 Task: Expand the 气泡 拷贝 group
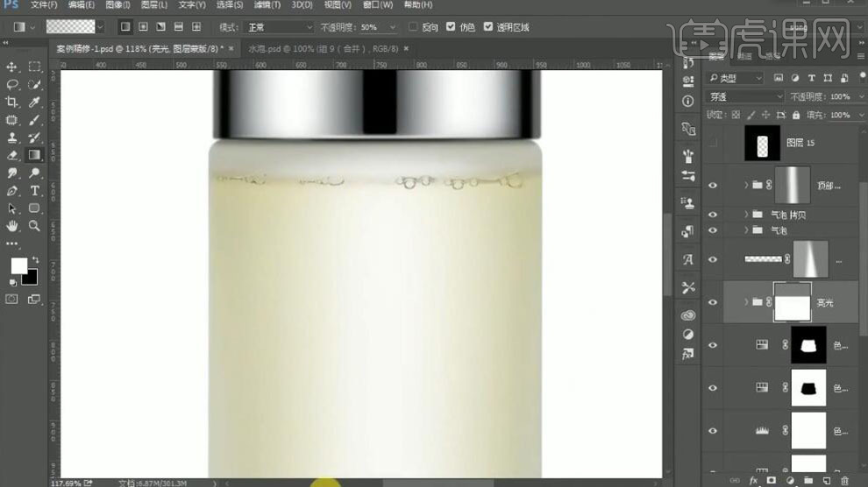coord(745,215)
